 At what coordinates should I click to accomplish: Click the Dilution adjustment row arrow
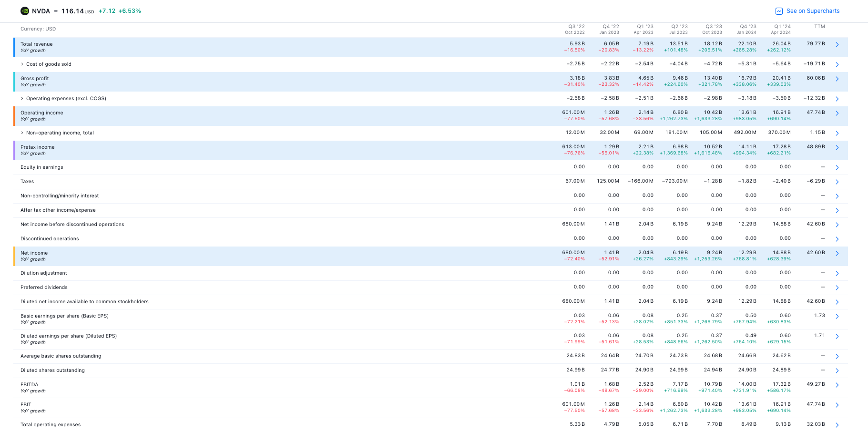point(837,273)
